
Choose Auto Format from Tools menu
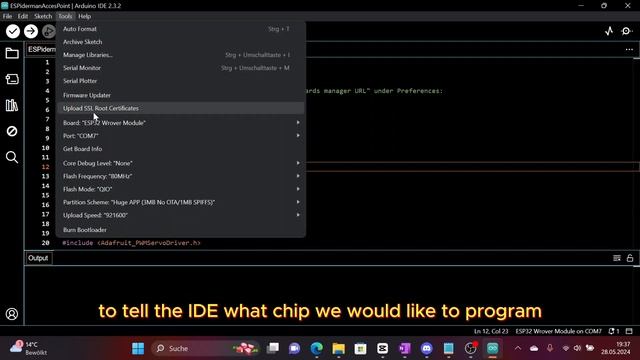click(180, 29)
